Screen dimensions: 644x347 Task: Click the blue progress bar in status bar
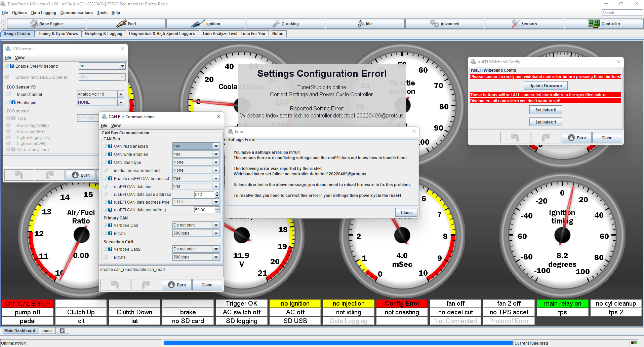338,343
